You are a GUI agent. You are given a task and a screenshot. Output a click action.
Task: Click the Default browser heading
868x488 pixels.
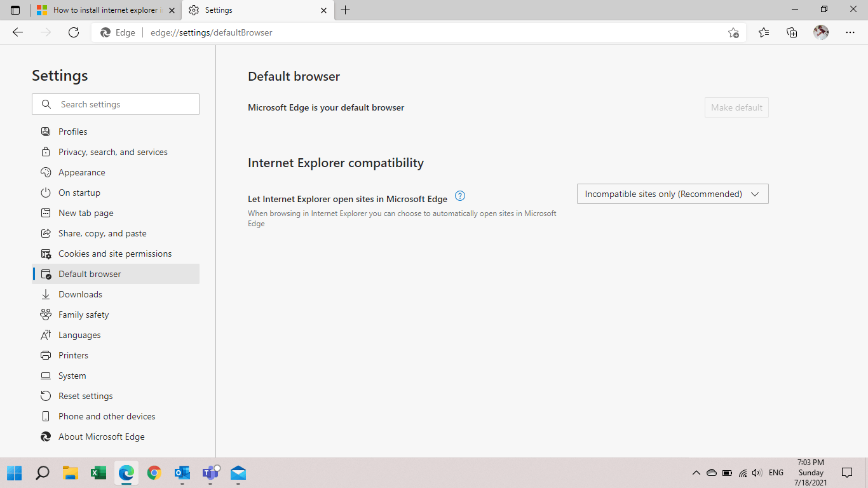click(294, 76)
